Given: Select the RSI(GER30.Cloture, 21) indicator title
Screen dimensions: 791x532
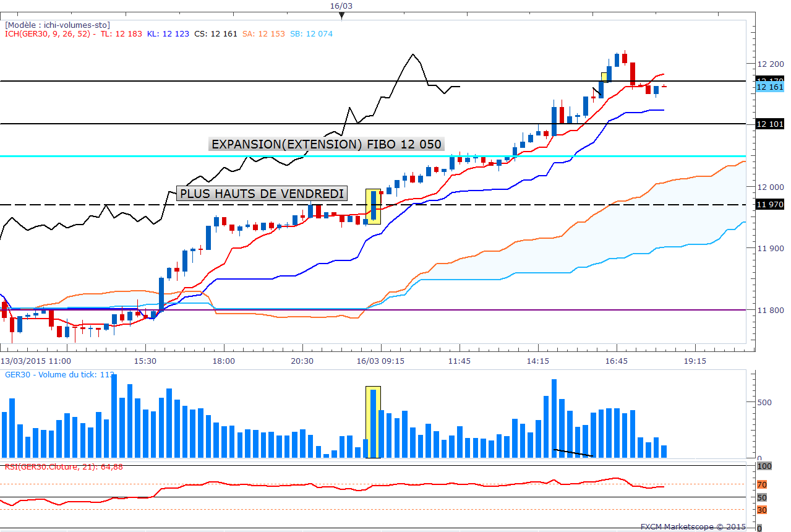Looking at the screenshot, I should click(x=63, y=467).
